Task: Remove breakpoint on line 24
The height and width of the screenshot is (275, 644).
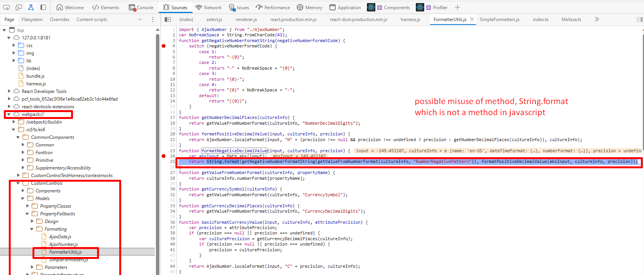Action: pos(164,156)
